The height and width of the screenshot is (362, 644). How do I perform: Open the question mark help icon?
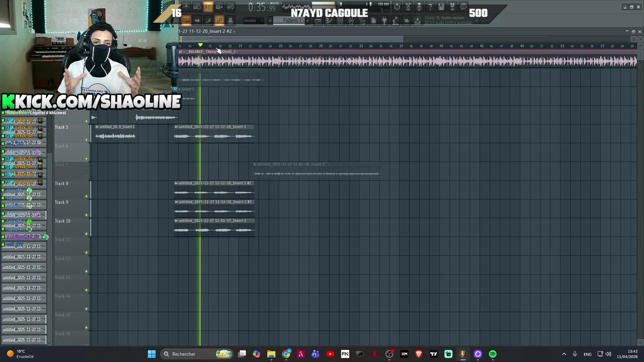[x=430, y=7]
